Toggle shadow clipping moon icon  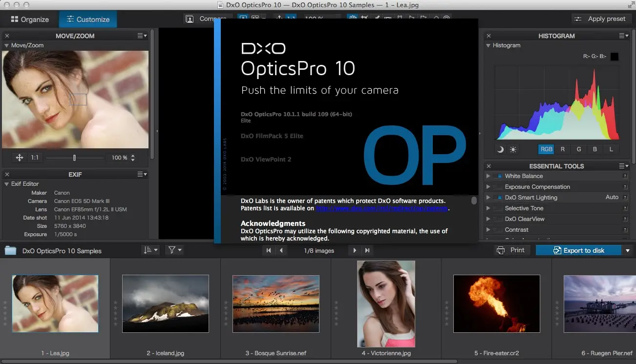click(x=500, y=149)
